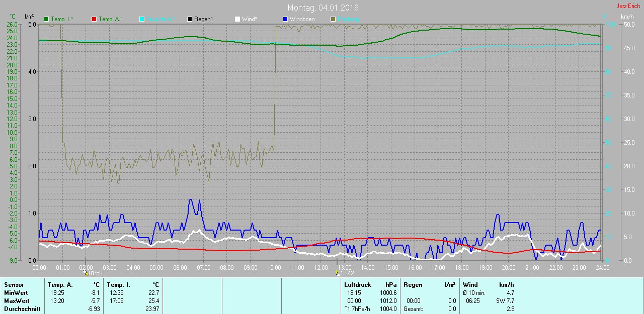Click the '12:00' time axis label
The image size is (644, 314).
pyautogui.click(x=320, y=267)
